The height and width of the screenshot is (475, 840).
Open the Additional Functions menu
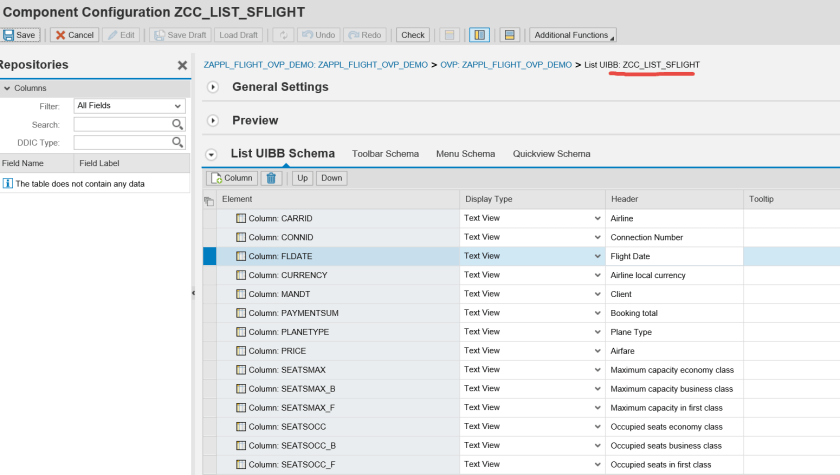(572, 35)
